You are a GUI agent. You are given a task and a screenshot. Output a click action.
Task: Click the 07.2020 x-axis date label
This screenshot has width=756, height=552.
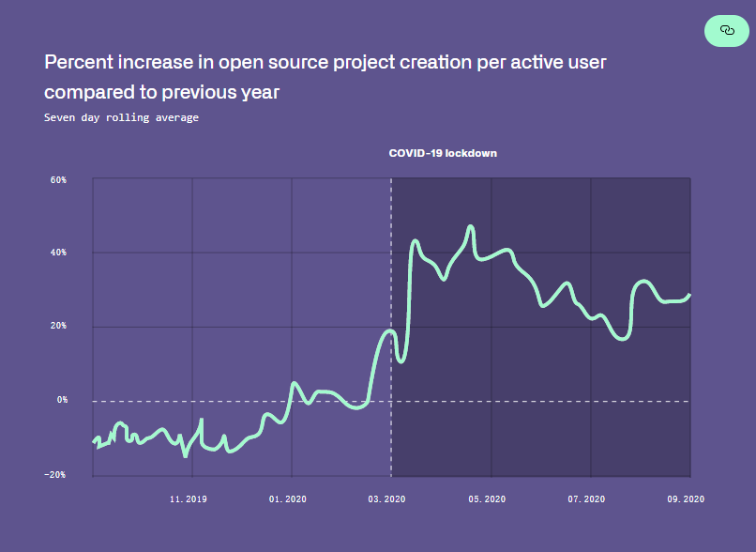(x=586, y=499)
